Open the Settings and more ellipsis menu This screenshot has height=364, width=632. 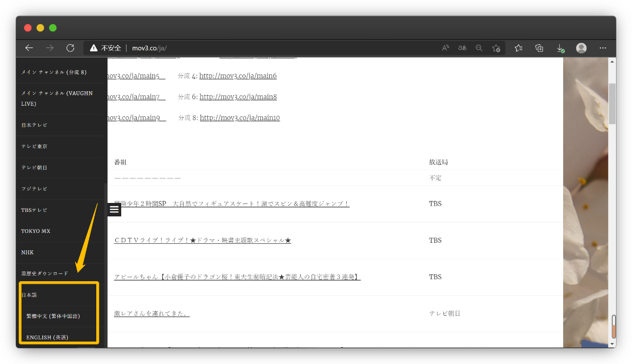click(603, 48)
